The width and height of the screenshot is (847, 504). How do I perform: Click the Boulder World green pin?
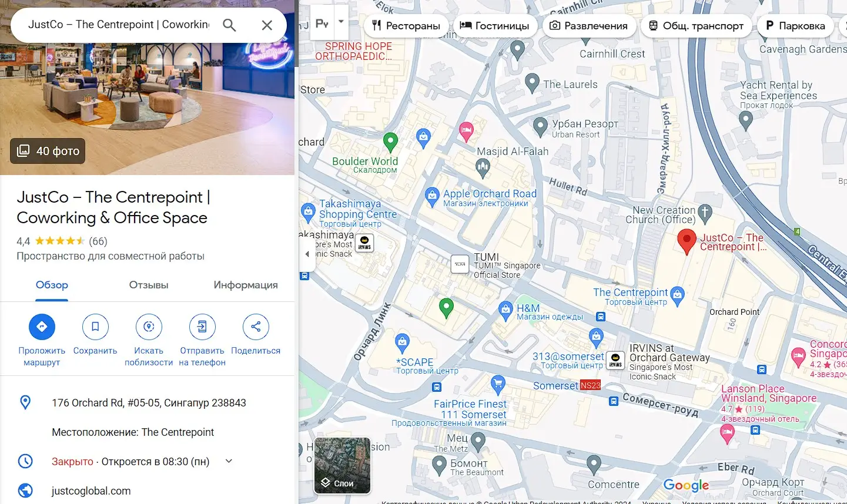(x=390, y=142)
